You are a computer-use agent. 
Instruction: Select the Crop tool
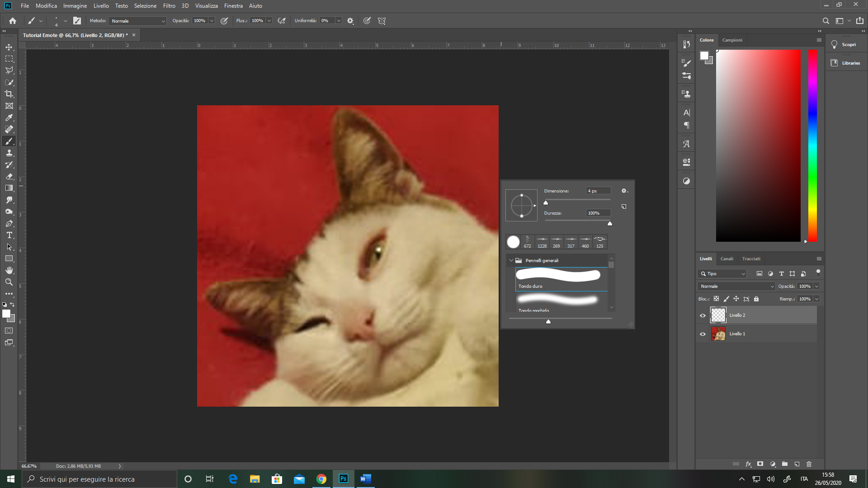click(x=9, y=94)
